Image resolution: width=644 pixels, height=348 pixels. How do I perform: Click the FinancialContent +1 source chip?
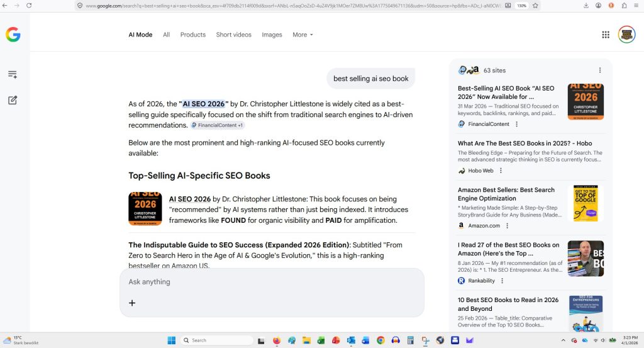[217, 125]
